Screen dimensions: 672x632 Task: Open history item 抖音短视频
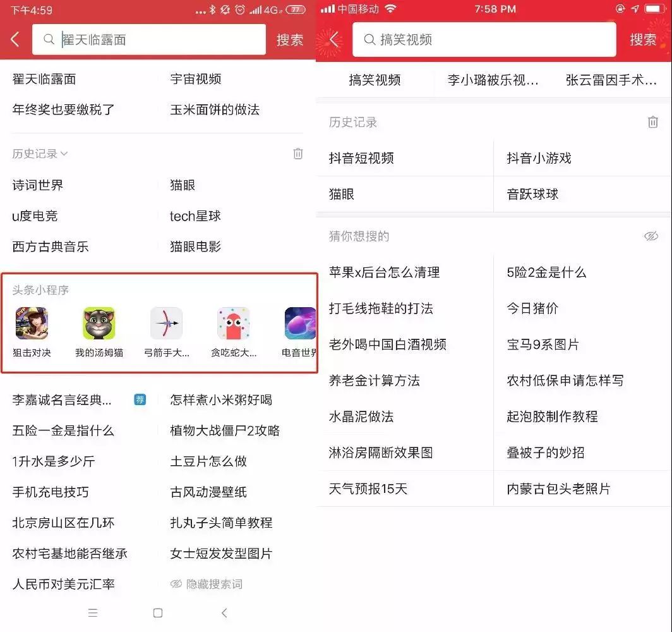click(361, 158)
